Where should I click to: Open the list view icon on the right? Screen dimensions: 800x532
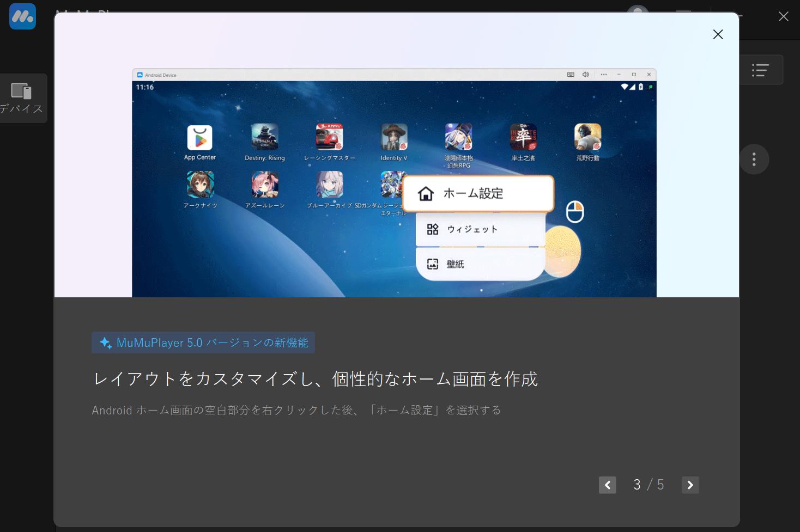(x=760, y=70)
